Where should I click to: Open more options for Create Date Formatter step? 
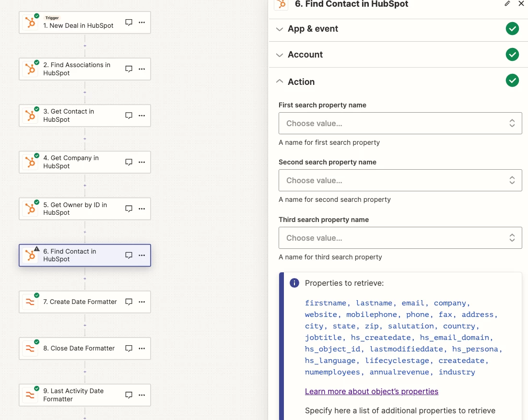pos(142,302)
